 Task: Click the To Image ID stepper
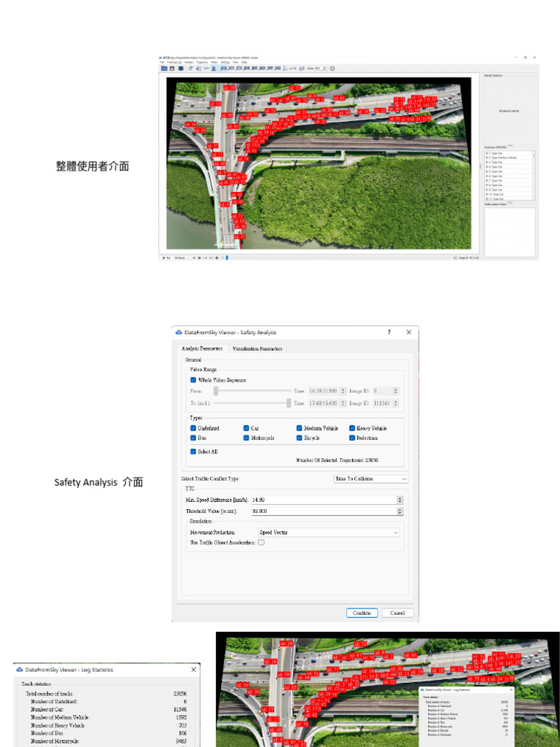396,403
